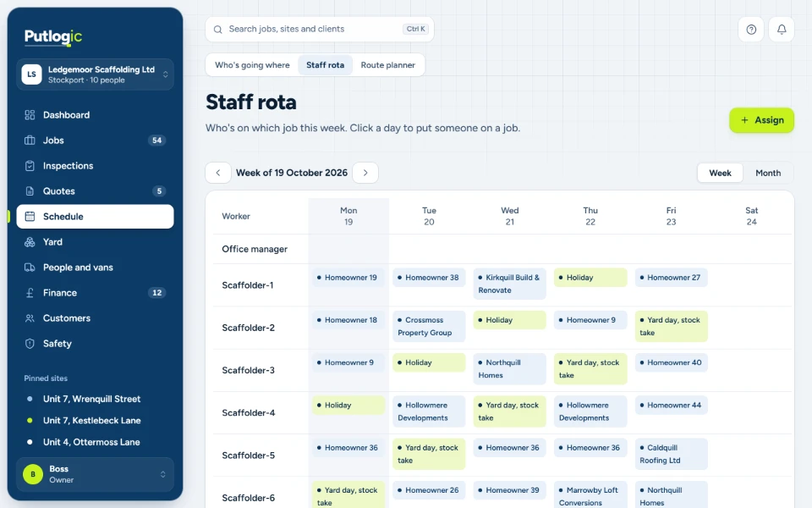Go to previous week arrow
The image size is (812, 508).
[218, 173]
